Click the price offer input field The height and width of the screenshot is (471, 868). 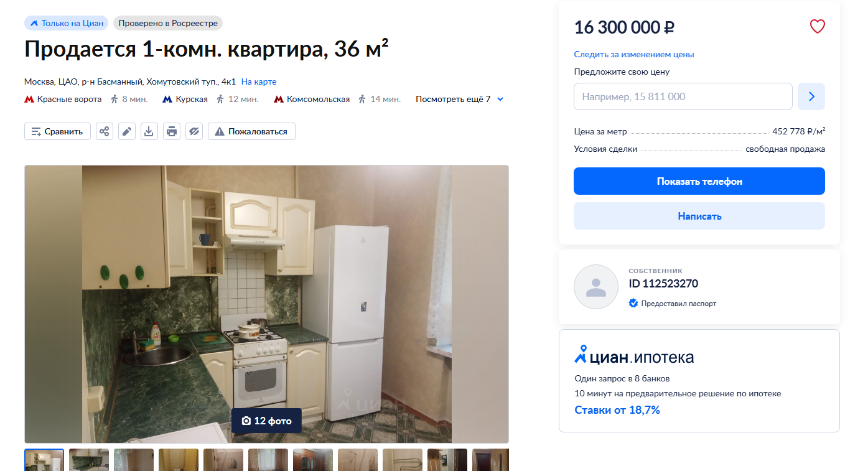point(683,96)
